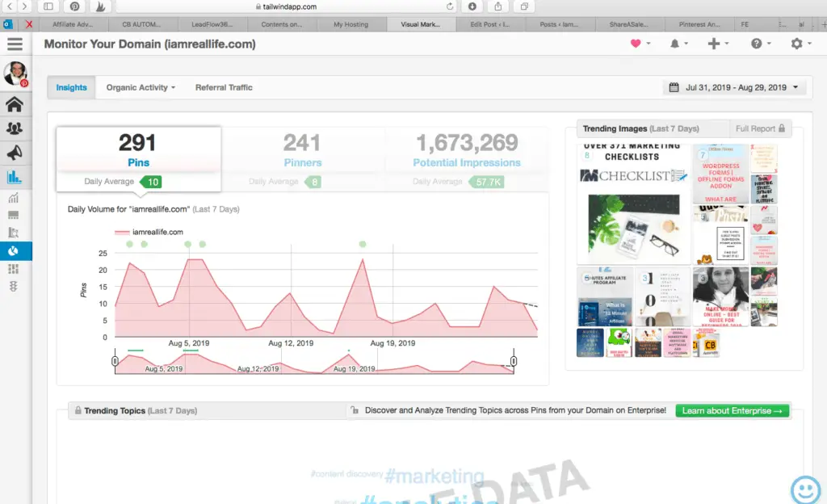Open the Make Money Online pin thumbnail
This screenshot has width=827, height=504.
[720, 296]
